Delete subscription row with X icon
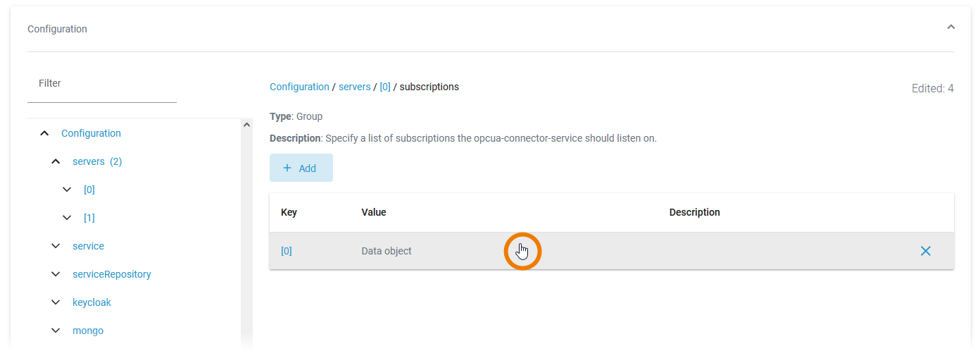This screenshot has width=980, height=351. [925, 251]
